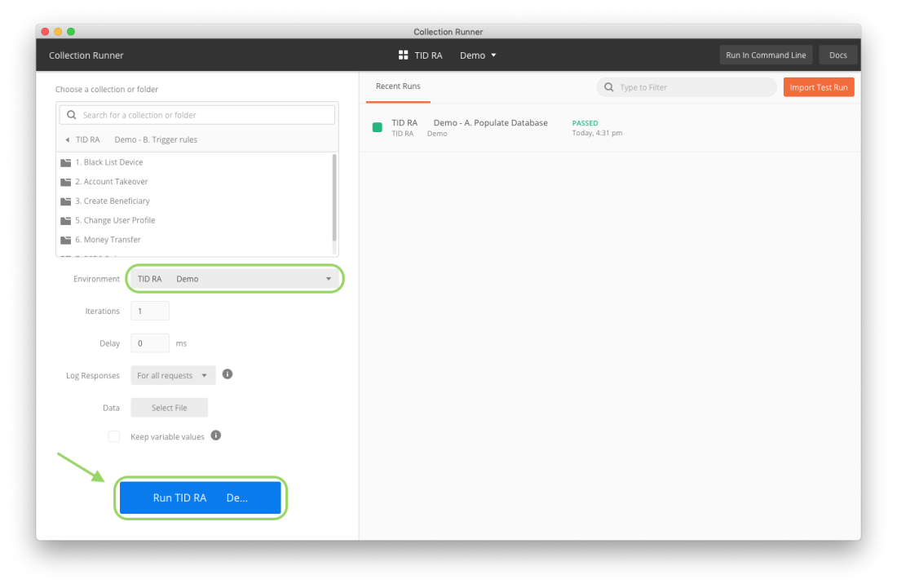Click the Select File data button
The height and width of the screenshot is (588, 897).
click(x=170, y=408)
